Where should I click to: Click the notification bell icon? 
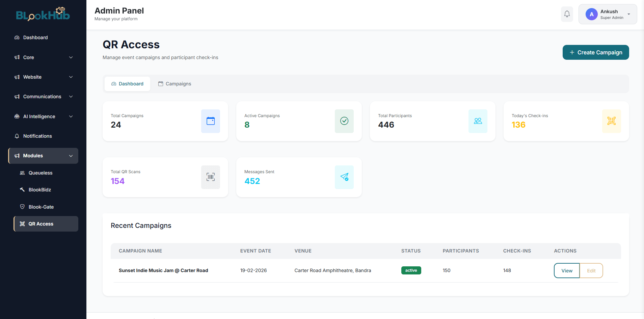point(567,14)
